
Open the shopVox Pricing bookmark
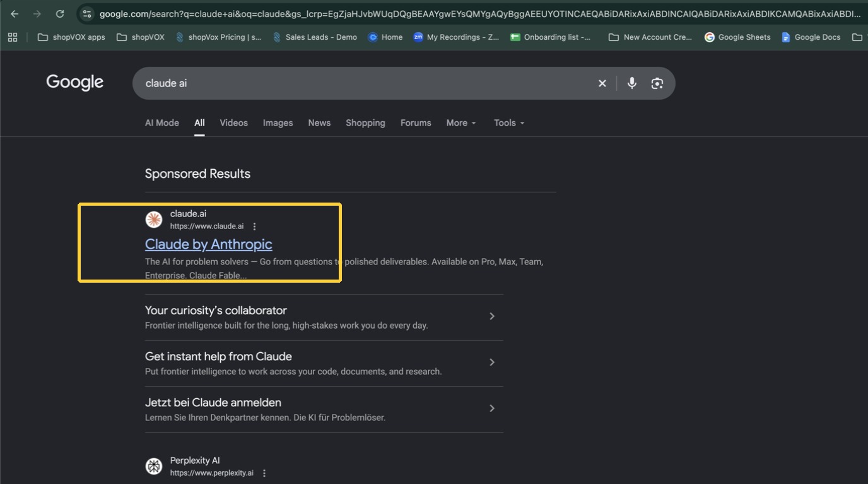click(x=218, y=37)
